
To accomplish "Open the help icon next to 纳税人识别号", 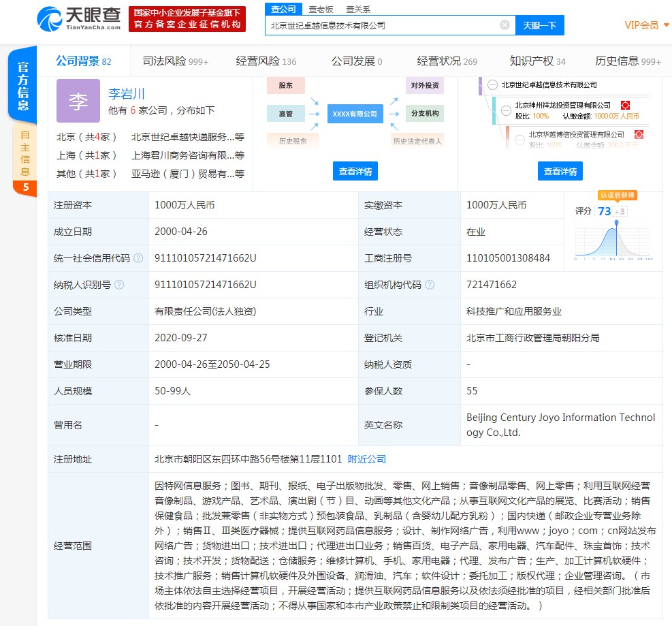I will (x=120, y=285).
